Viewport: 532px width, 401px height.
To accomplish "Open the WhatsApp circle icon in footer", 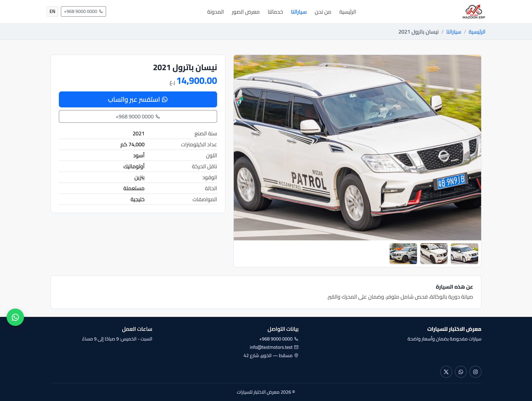I will pyautogui.click(x=461, y=372).
